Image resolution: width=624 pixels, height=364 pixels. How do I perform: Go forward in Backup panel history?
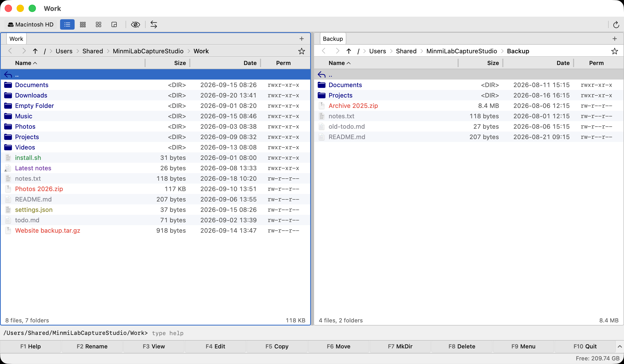coord(337,51)
